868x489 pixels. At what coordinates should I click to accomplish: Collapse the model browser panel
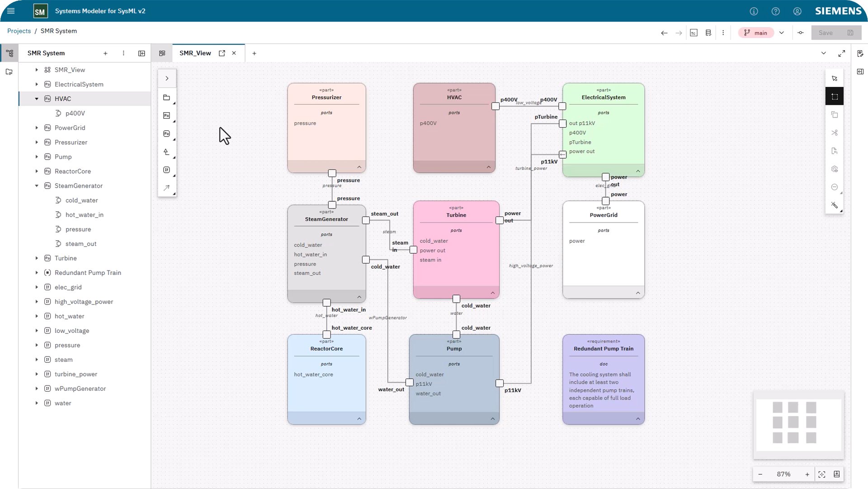pyautogui.click(x=142, y=53)
